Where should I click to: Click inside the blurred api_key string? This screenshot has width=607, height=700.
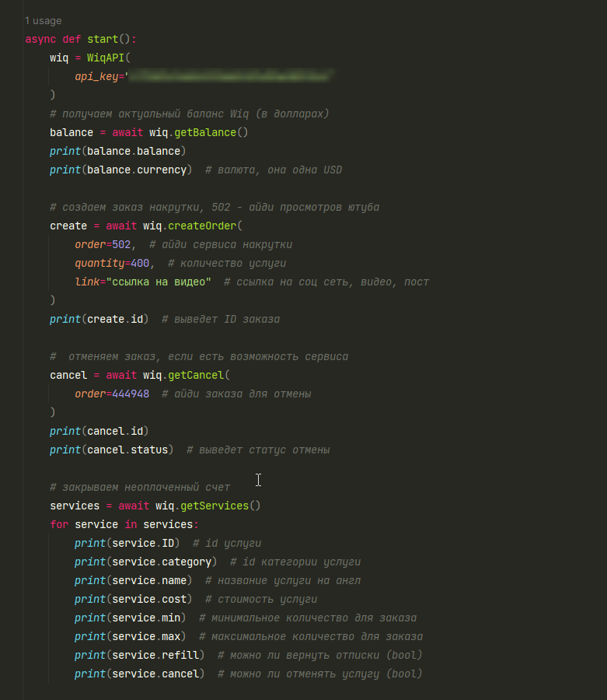230,76
